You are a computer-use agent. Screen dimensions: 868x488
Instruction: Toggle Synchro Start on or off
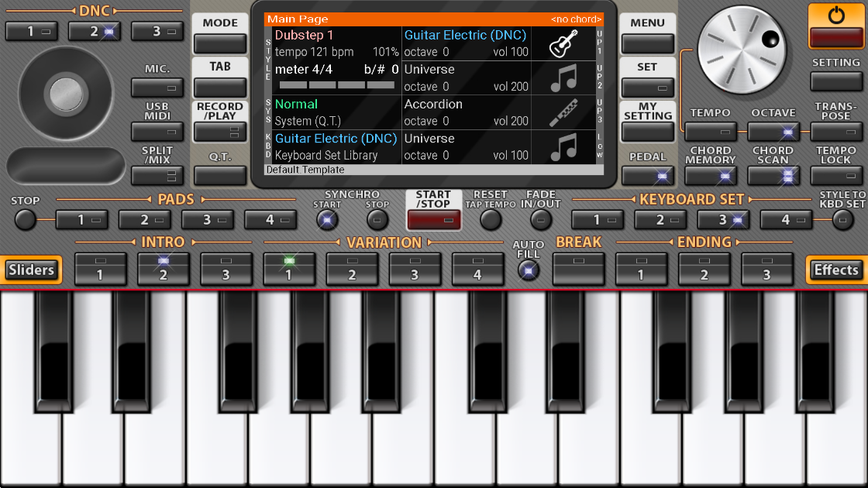tap(327, 221)
